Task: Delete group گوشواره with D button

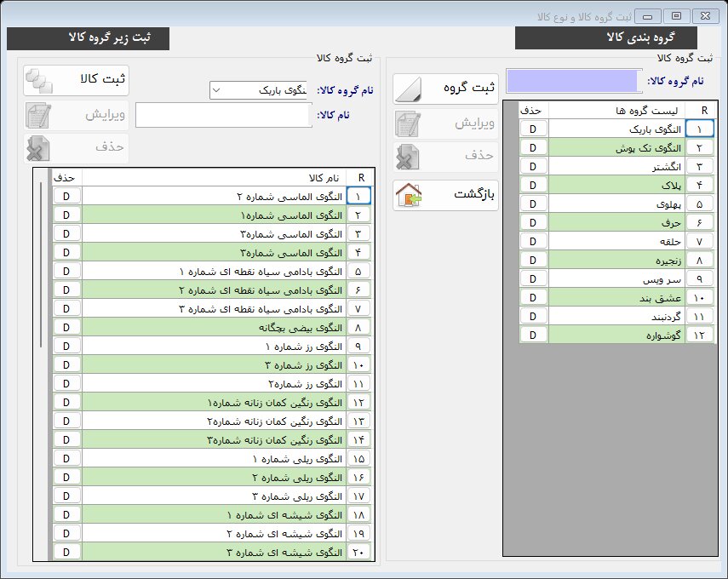Action: coord(533,335)
